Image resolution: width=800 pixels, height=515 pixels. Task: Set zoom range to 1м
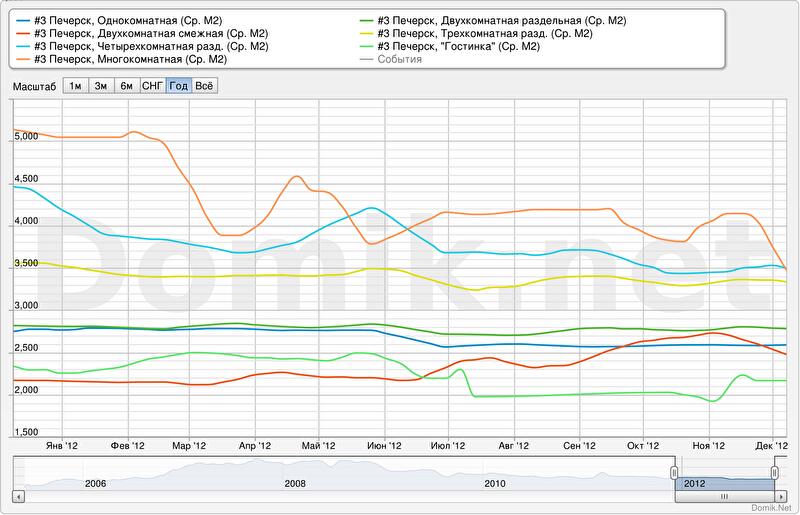pyautogui.click(x=75, y=86)
